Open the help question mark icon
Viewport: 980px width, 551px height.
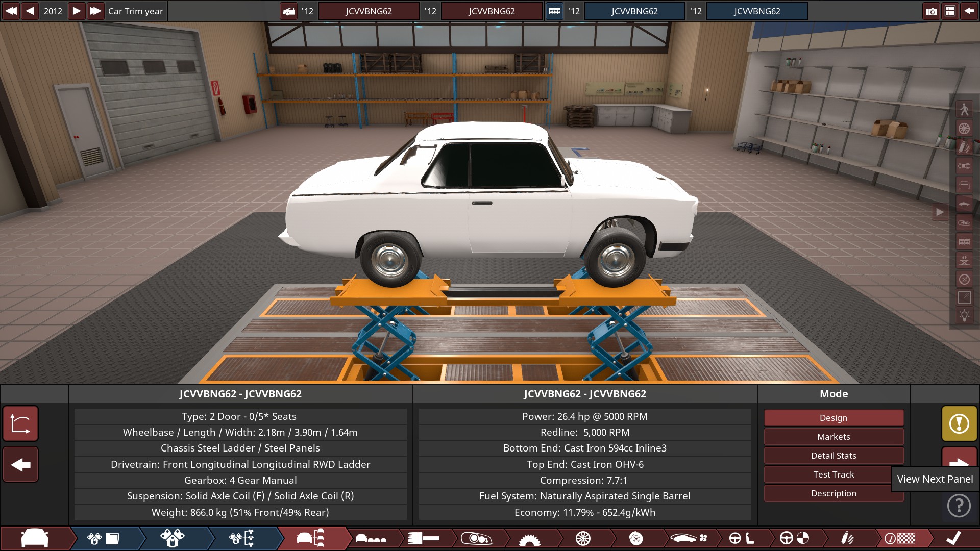pos(959,506)
